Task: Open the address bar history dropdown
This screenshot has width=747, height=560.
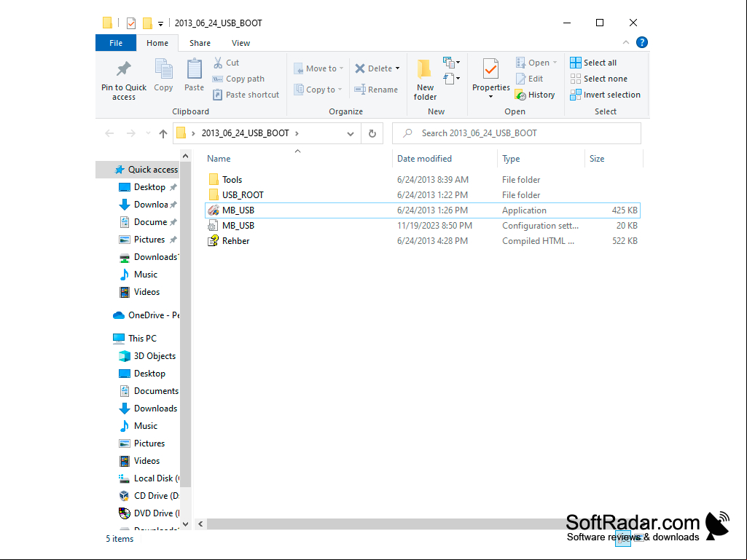Action: pos(350,134)
